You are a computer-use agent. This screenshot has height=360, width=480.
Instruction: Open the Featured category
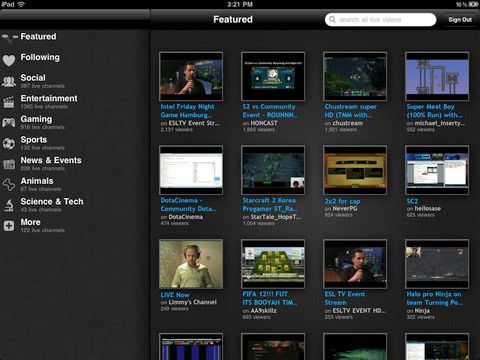38,36
